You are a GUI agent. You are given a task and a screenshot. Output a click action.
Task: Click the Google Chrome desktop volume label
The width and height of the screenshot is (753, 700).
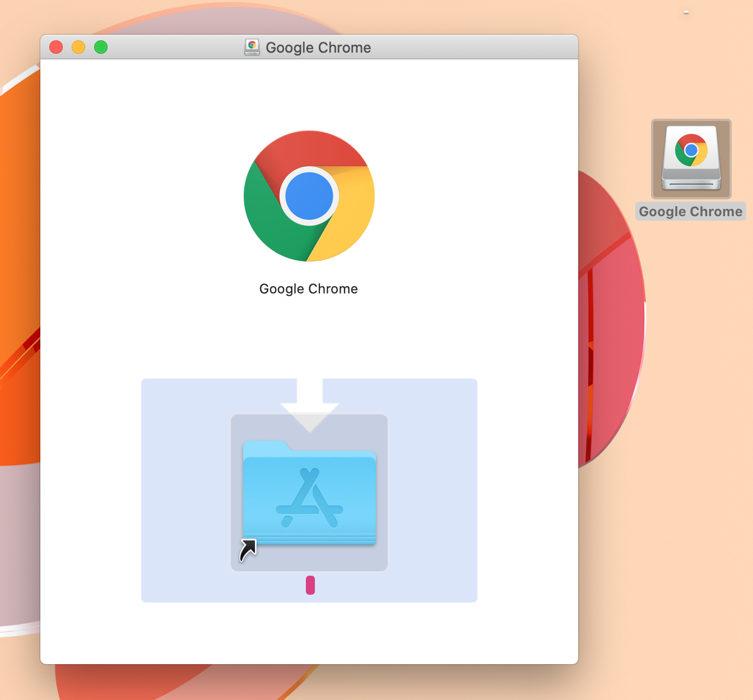691,211
